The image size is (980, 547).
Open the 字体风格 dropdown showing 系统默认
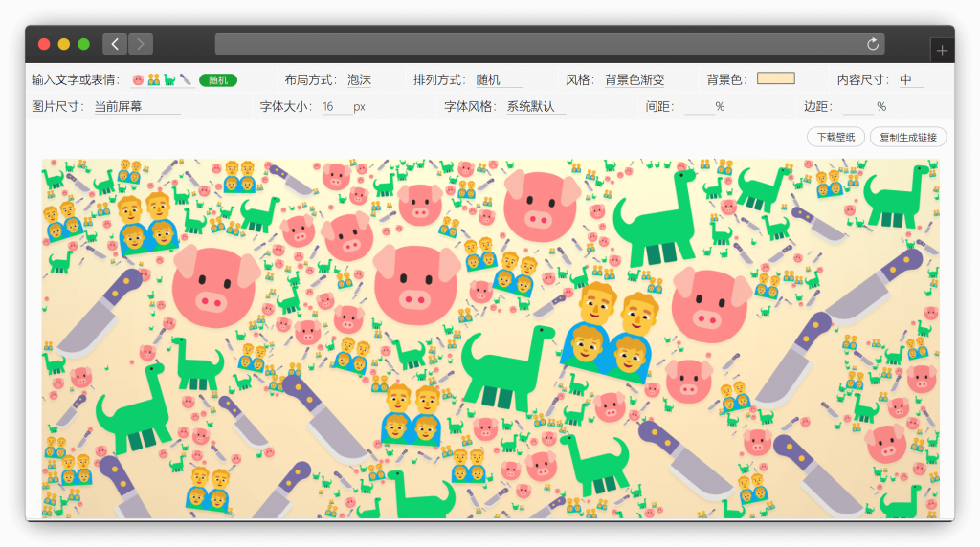pos(536,107)
